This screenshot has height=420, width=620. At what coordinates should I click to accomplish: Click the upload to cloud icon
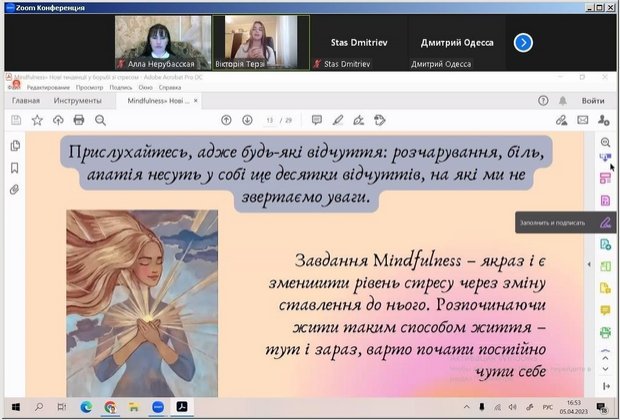(x=58, y=120)
